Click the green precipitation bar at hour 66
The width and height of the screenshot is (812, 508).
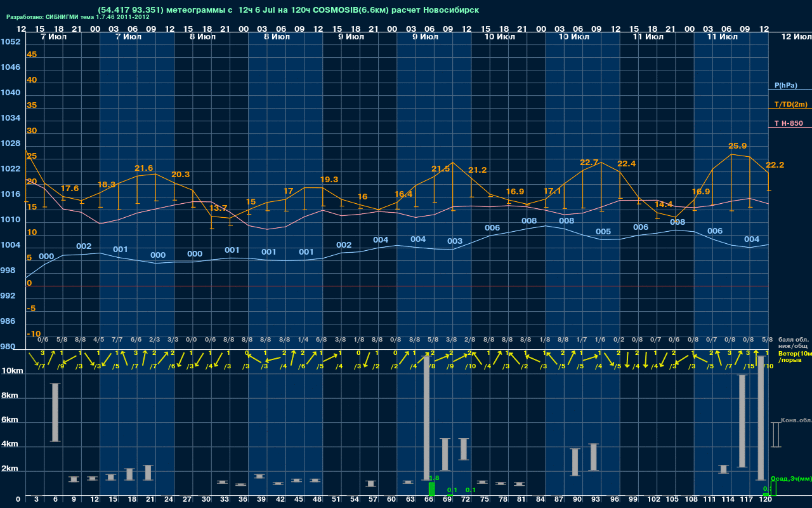click(x=431, y=489)
